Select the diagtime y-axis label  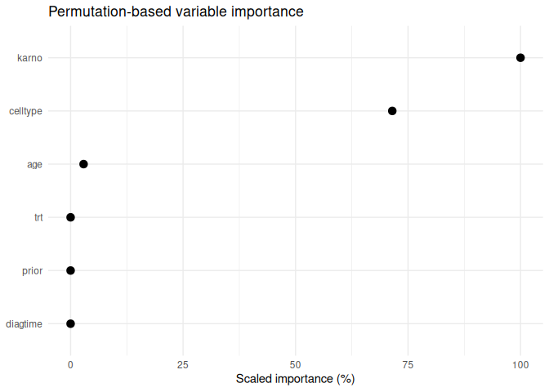pyautogui.click(x=24, y=323)
